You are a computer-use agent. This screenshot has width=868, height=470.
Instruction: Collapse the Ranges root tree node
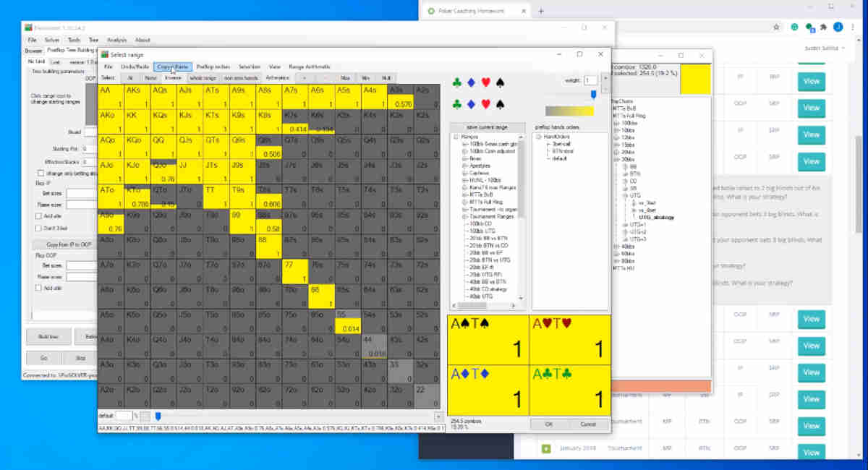click(x=455, y=136)
